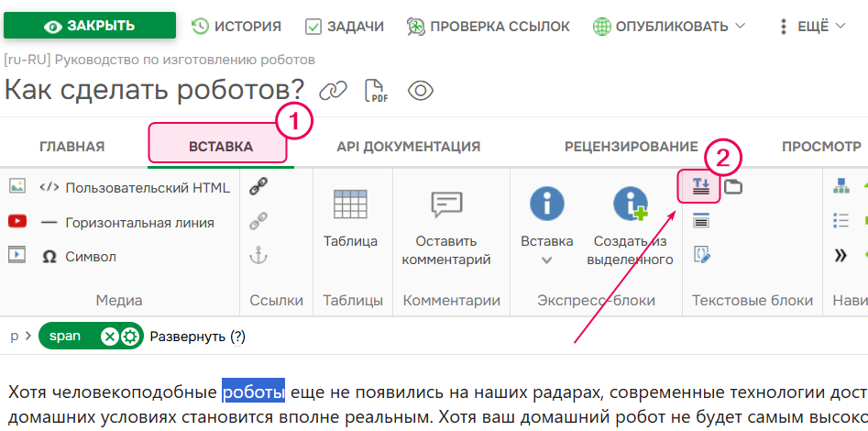This screenshot has height=431, width=868.
Task: Open span tag settings gear icon
Action: [x=130, y=337]
